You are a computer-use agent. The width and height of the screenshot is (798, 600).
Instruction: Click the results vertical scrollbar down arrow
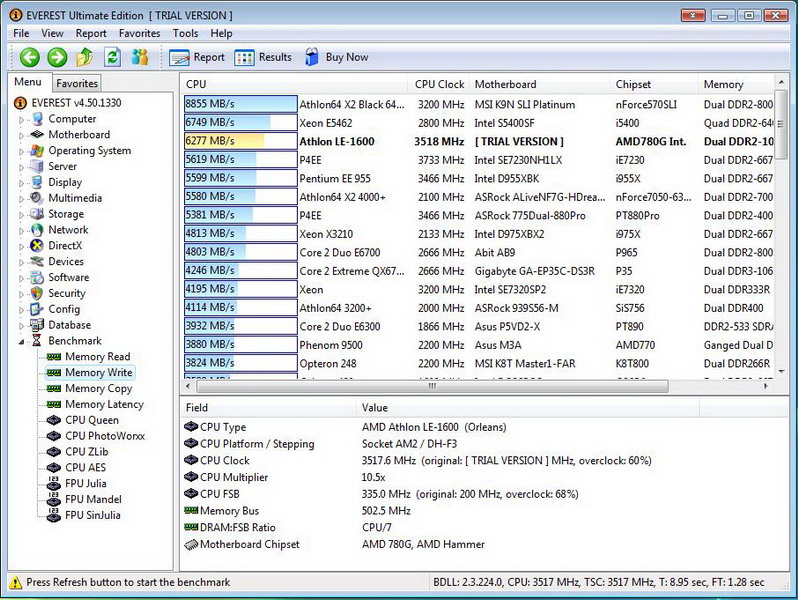point(781,372)
